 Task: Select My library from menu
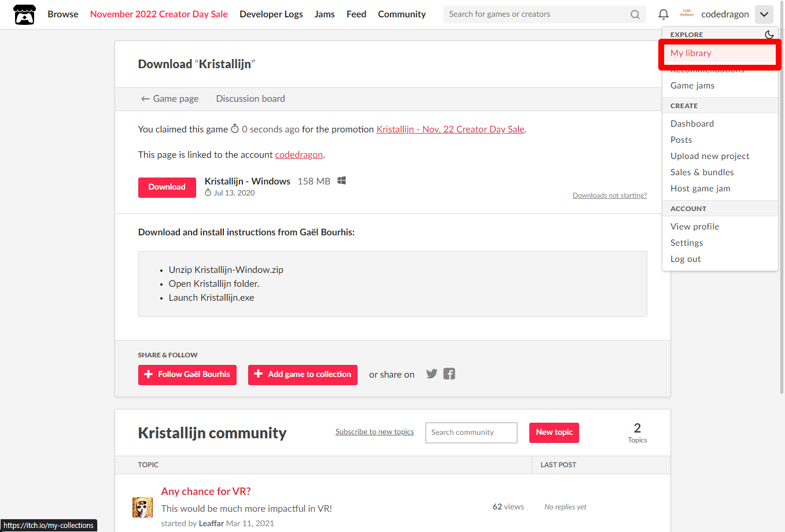click(x=720, y=53)
